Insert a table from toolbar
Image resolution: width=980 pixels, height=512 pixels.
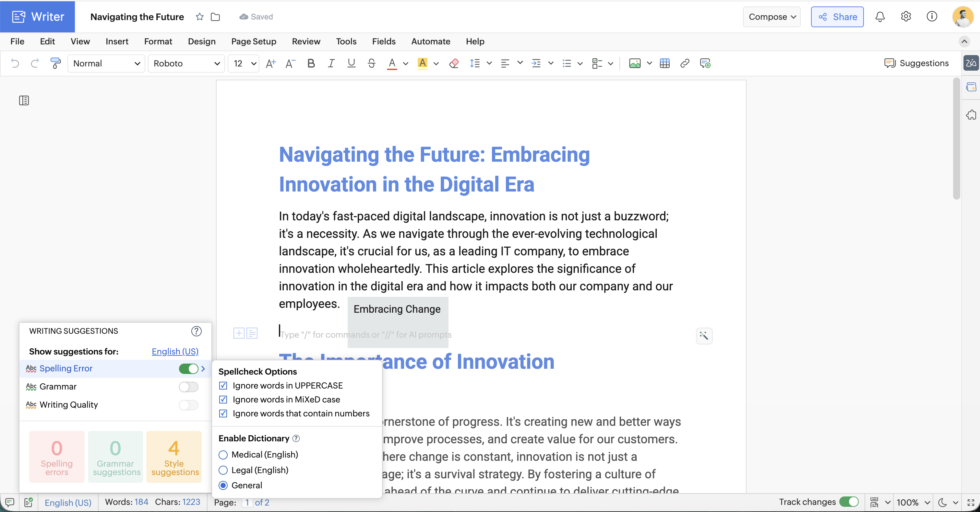[664, 63]
